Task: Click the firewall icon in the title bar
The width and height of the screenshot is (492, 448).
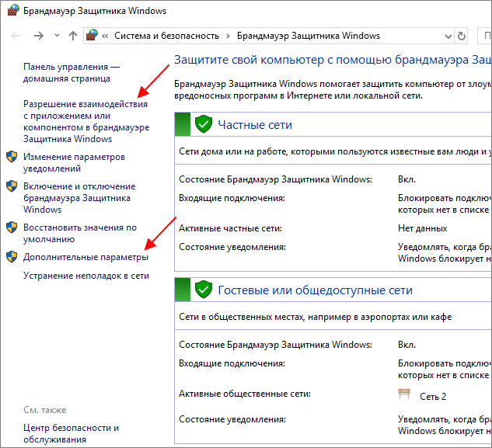Action: [13, 10]
